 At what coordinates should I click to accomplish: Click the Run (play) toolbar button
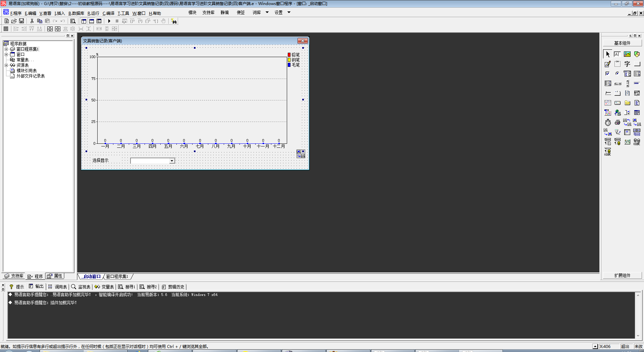pos(109,21)
